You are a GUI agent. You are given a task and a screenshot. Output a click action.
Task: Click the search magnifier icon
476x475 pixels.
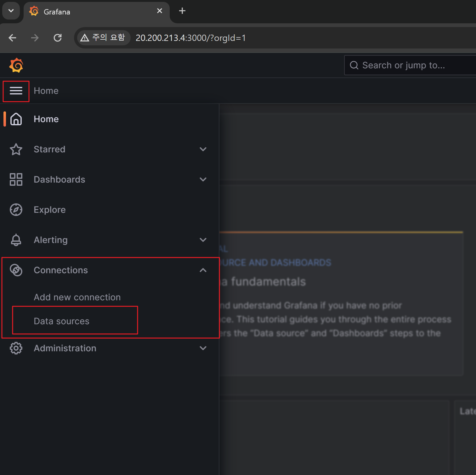point(354,65)
